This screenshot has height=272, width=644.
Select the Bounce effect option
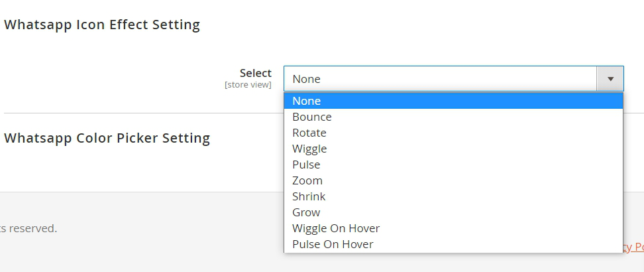(x=312, y=117)
